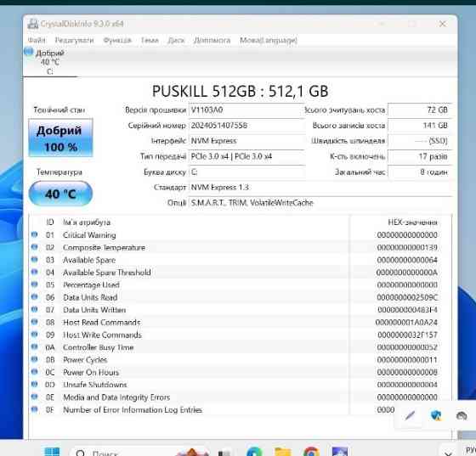Click the headset icon in tray popup
The image size is (476, 456).
click(x=462, y=415)
